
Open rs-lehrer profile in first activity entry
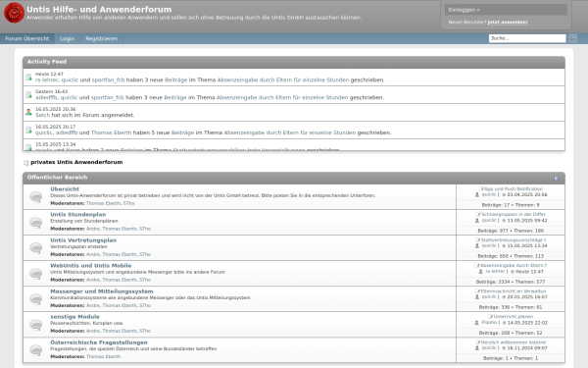coord(46,80)
